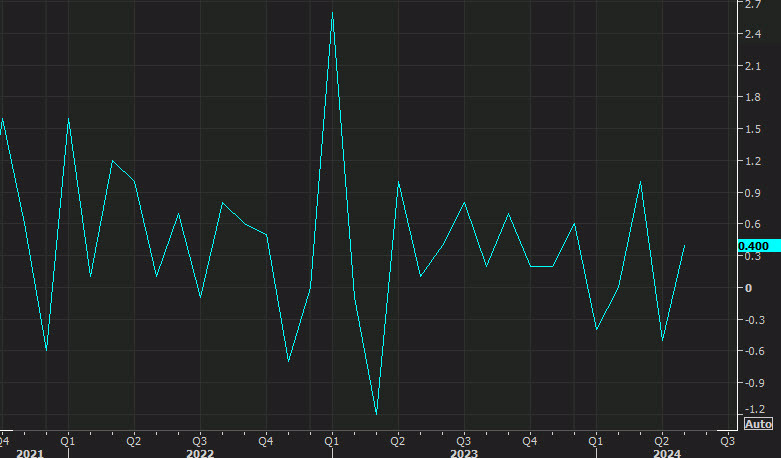Click the 2021 year label
The height and width of the screenshot is (458, 781).
click(30, 453)
